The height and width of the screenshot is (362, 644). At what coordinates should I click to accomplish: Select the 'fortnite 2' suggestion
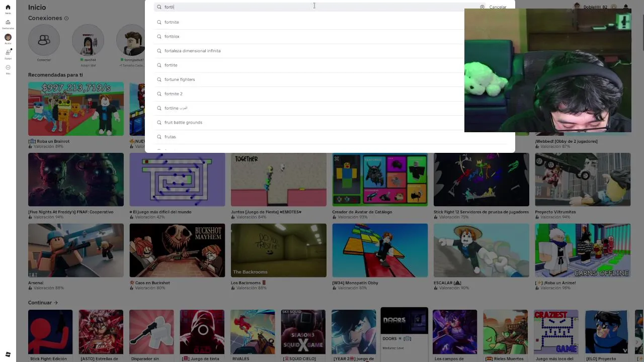(x=330, y=94)
